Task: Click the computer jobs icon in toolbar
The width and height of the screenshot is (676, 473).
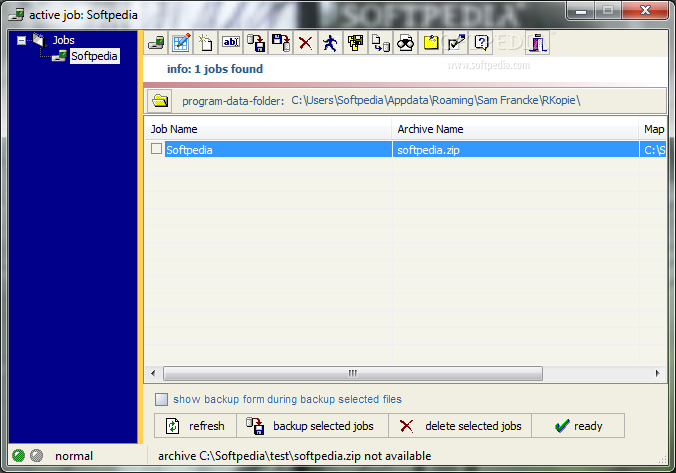Action: [x=156, y=43]
